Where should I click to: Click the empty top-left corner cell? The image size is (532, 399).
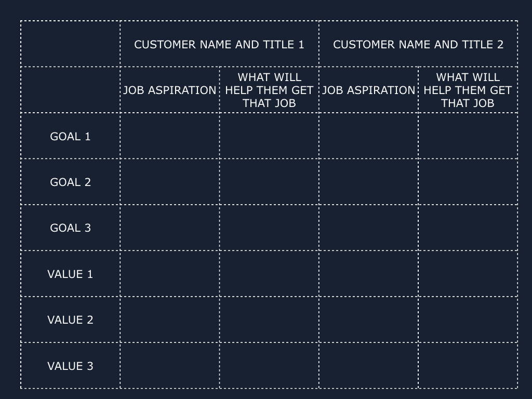coord(70,44)
